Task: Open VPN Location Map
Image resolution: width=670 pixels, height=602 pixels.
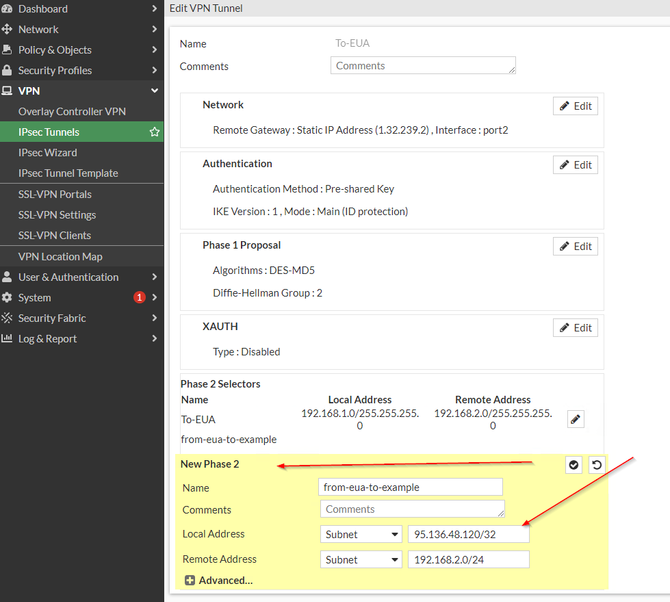Action: click(60, 257)
